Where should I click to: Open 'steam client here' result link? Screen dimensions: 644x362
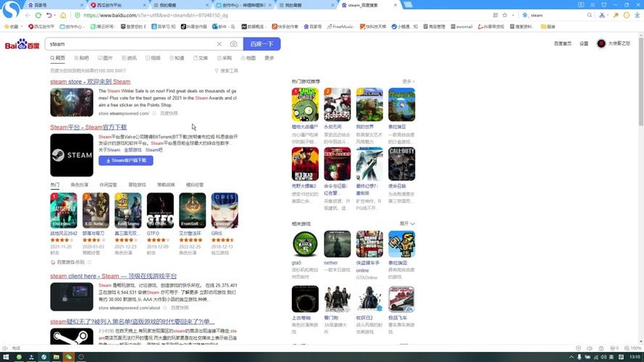point(113,276)
